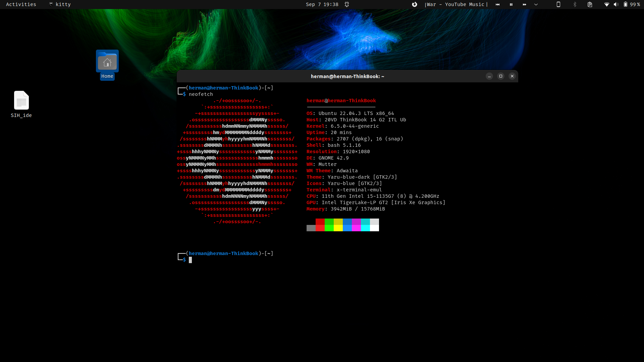Click the gray swatch in bottom palette row
The image size is (644, 362).
click(x=311, y=228)
